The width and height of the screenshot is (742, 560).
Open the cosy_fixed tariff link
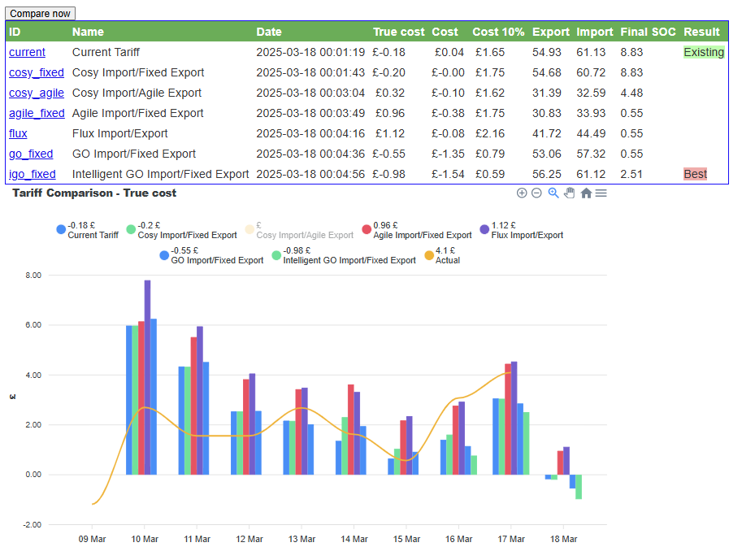[37, 72]
